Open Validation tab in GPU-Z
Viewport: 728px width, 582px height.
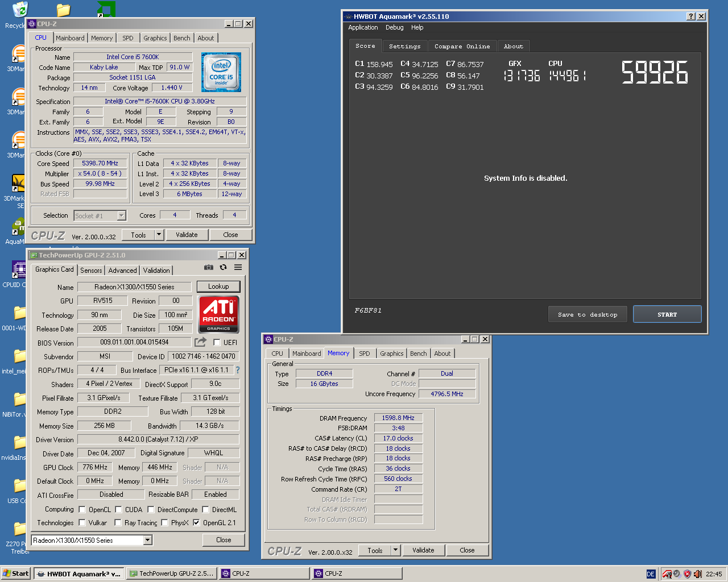pyautogui.click(x=156, y=271)
